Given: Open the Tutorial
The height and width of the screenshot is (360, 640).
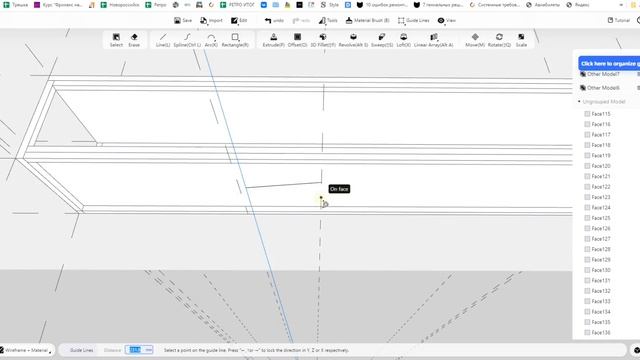Looking at the screenshot, I should 619,20.
